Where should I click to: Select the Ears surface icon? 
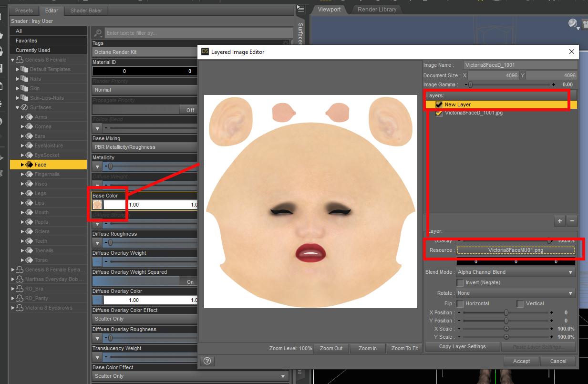pyautogui.click(x=29, y=136)
